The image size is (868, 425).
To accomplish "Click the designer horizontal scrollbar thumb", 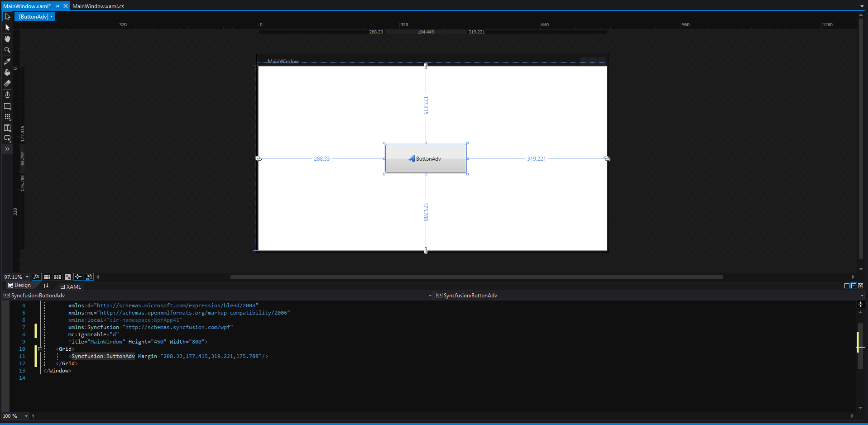I will 476,277.
